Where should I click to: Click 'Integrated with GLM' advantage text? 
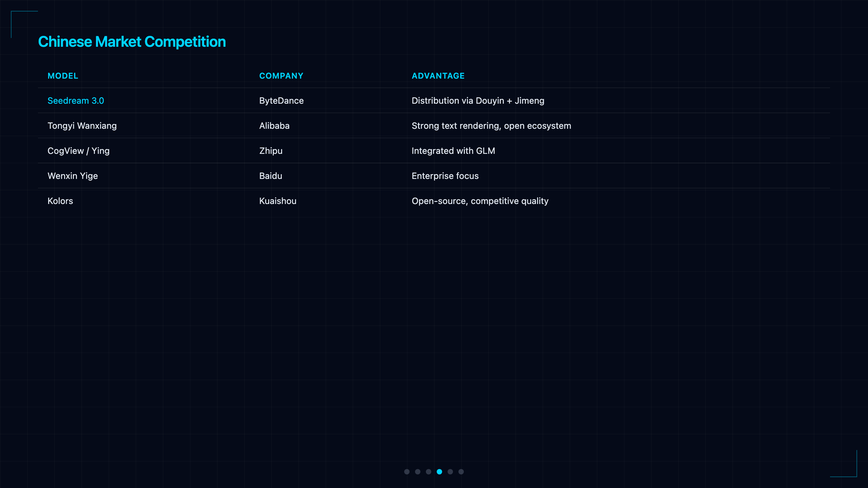click(x=453, y=151)
